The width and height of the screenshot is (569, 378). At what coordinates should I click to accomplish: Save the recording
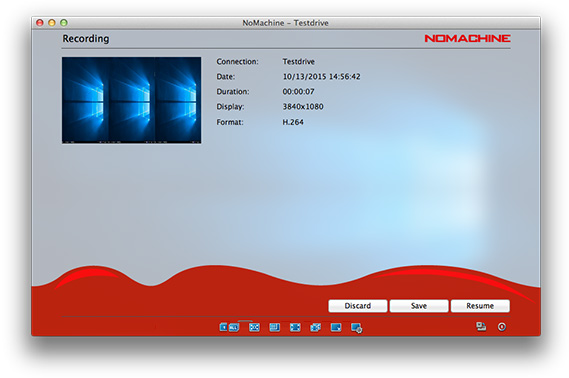tap(419, 306)
